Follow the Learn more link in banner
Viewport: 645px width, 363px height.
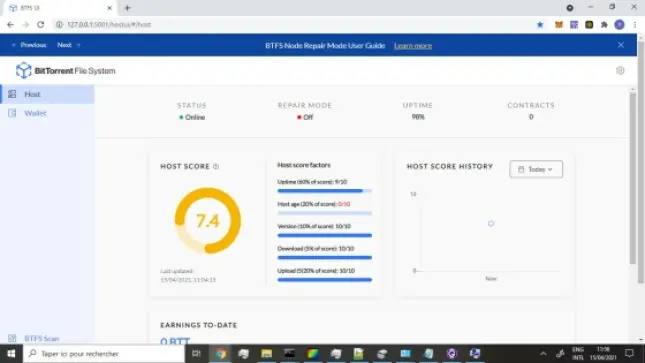point(413,46)
